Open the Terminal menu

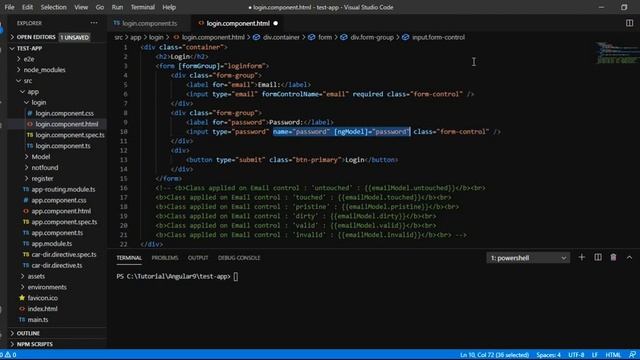click(142, 7)
